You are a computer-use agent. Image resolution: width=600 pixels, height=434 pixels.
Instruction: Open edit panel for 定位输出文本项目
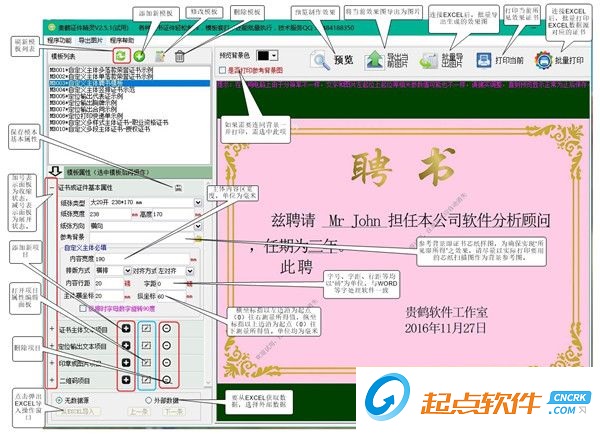(x=147, y=346)
